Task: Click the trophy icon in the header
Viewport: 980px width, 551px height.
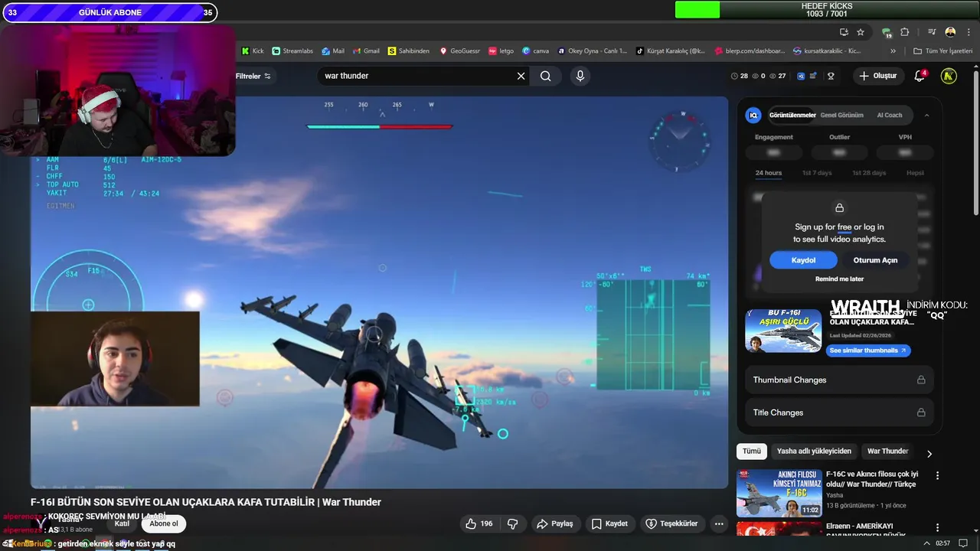Action: click(x=831, y=76)
